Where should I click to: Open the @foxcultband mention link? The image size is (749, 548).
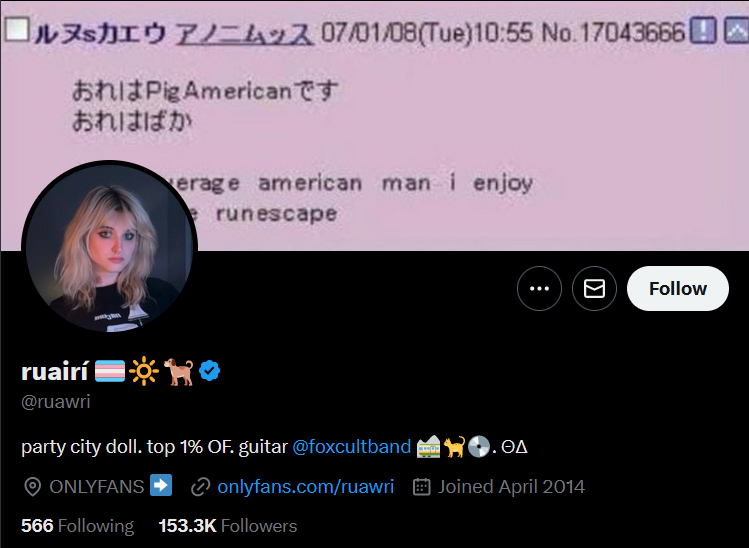(351, 447)
